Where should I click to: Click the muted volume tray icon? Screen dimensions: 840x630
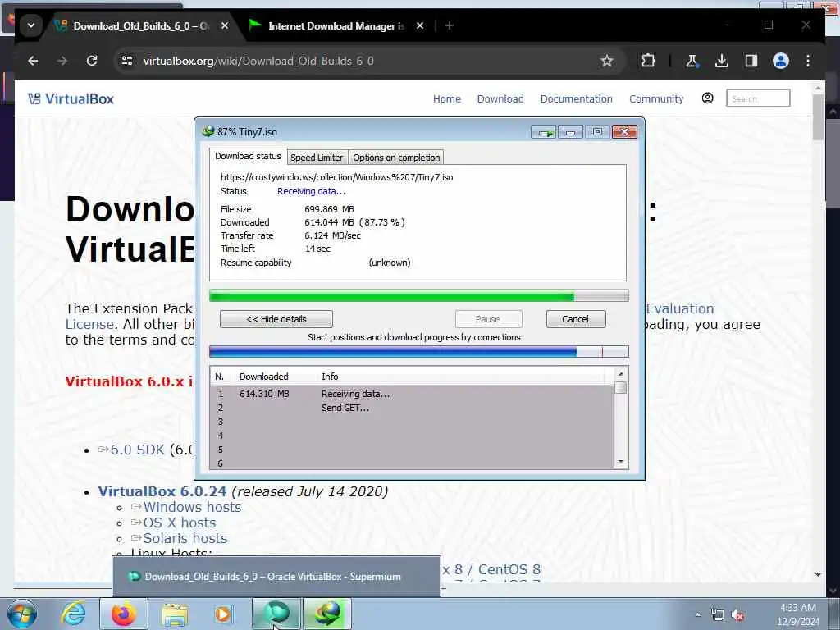(x=737, y=615)
